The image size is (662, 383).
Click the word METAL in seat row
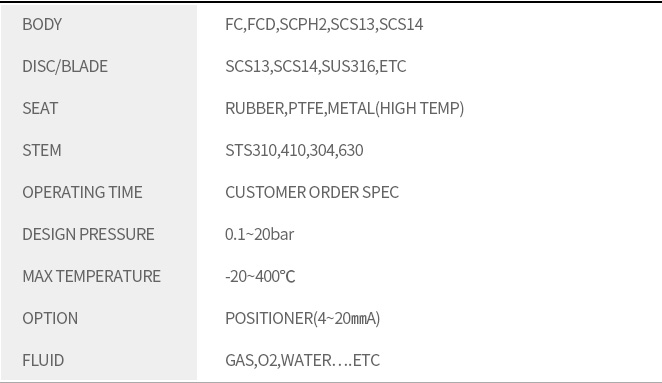[x=350, y=108]
